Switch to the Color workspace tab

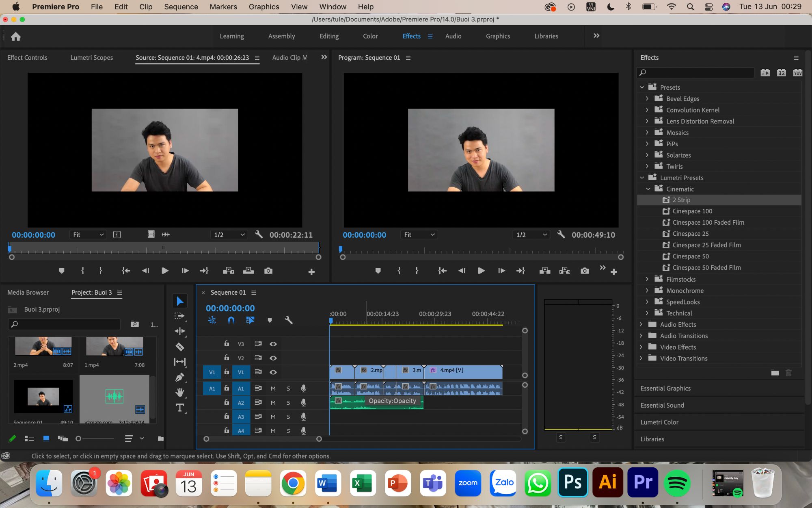(370, 36)
